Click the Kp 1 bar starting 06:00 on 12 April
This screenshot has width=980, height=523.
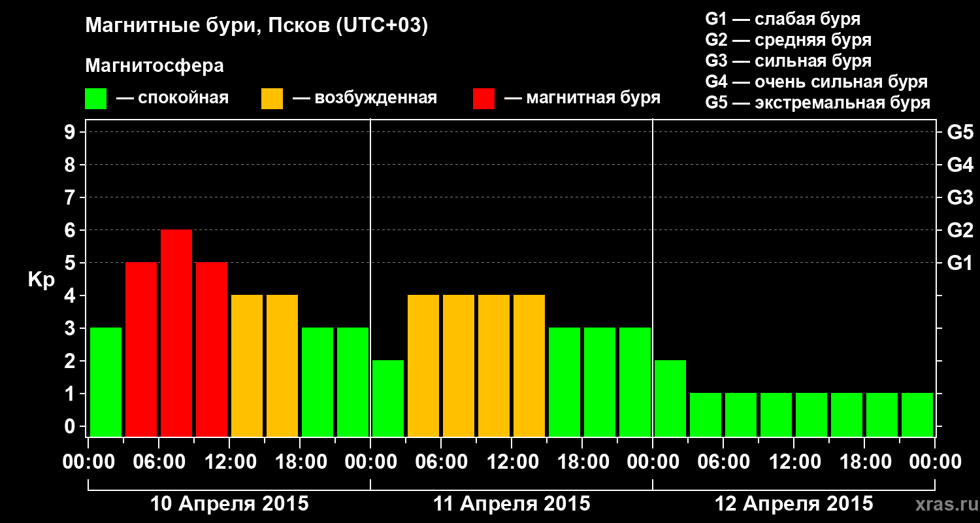pyautogui.click(x=741, y=414)
